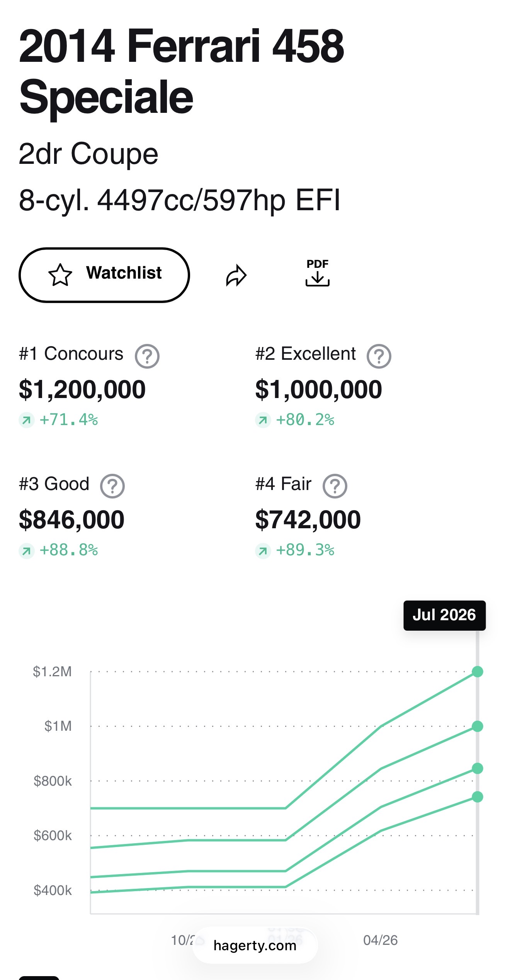This screenshot has height=980, width=510.
Task: Tap the $1,200,000 Concours value
Action: pyautogui.click(x=82, y=389)
